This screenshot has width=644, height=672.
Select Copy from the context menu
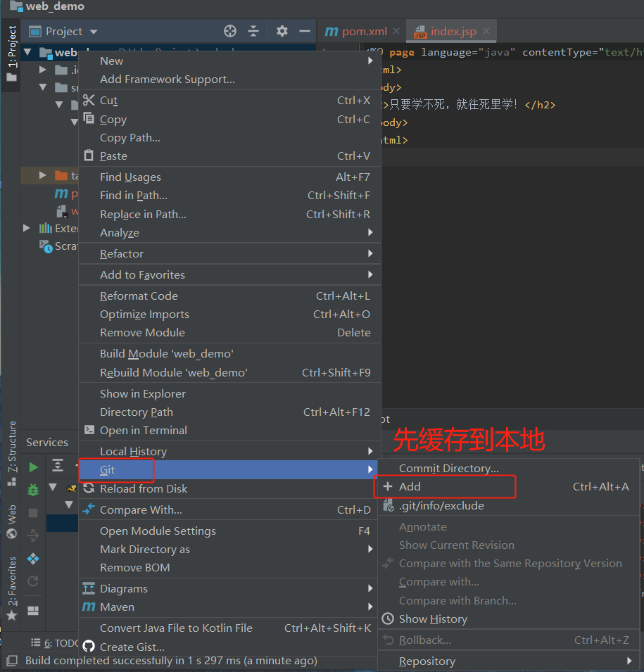pyautogui.click(x=230, y=119)
